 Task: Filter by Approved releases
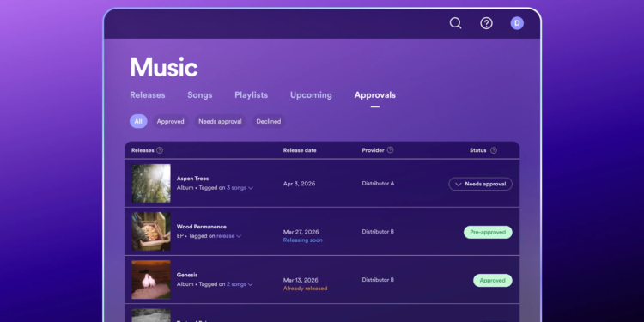171,121
